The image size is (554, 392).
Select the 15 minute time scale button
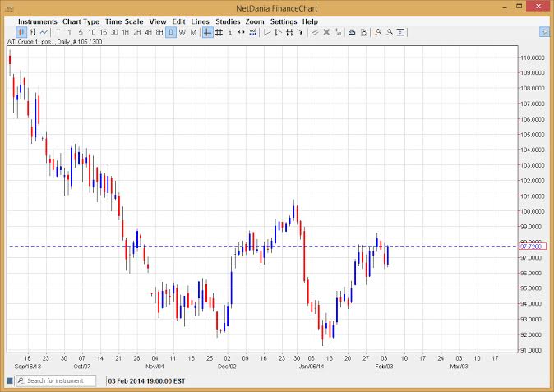[x=103, y=33]
